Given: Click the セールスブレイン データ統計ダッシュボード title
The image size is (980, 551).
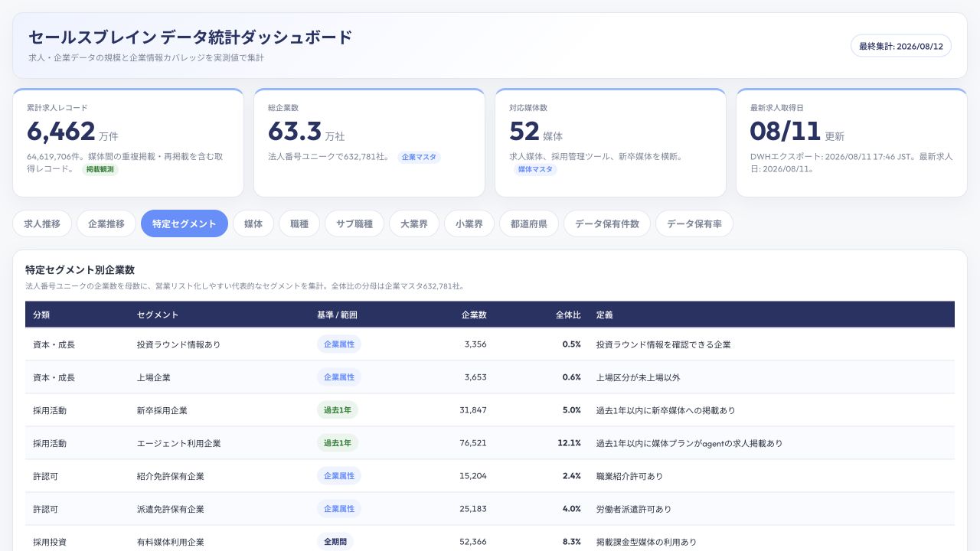Looking at the screenshot, I should (191, 37).
